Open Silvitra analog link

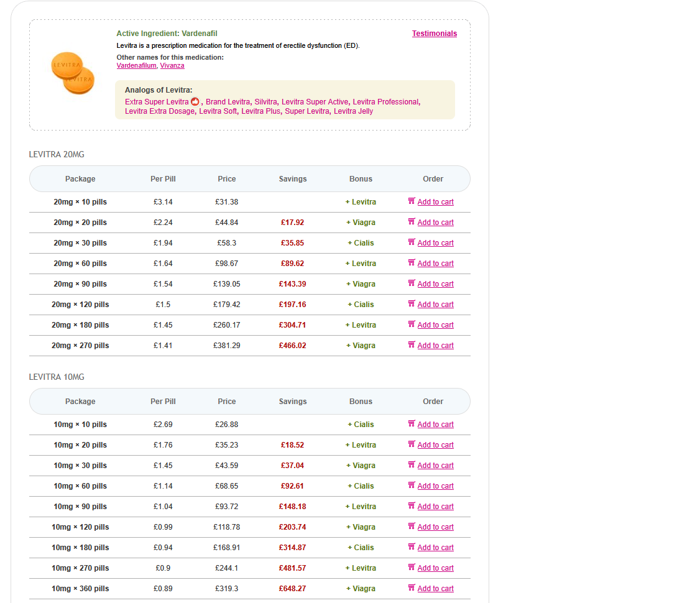click(265, 102)
